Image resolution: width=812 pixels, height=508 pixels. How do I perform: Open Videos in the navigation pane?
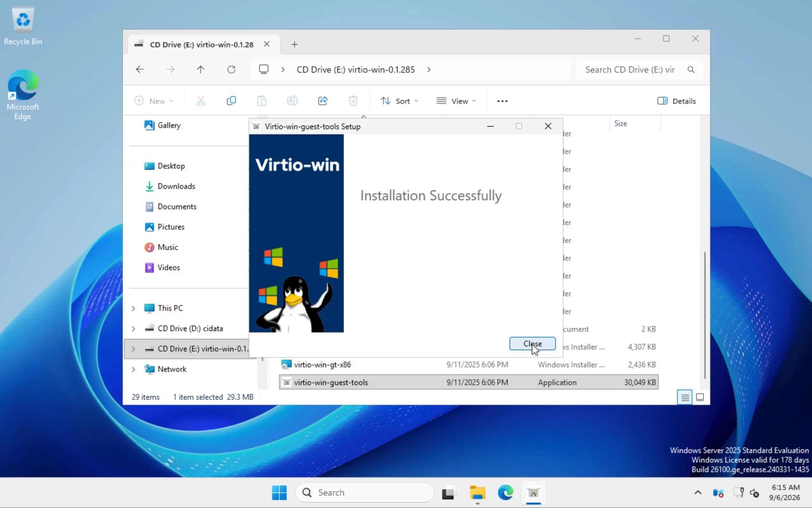163,267
